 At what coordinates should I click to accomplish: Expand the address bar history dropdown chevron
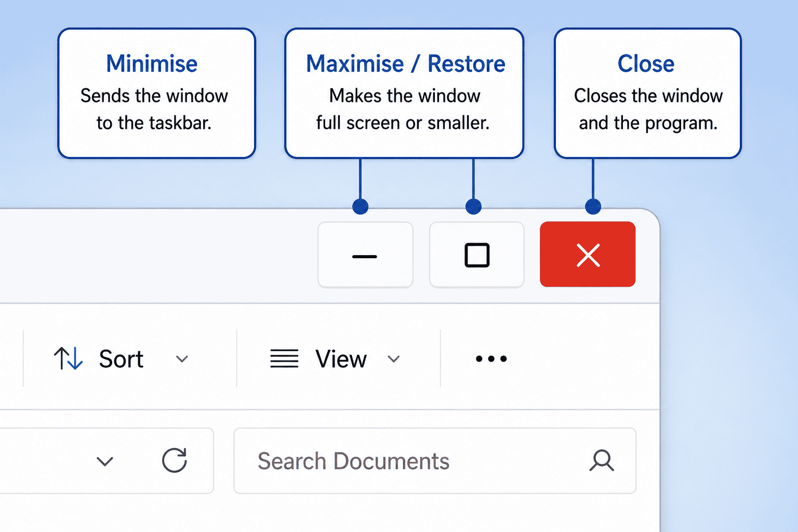105,461
